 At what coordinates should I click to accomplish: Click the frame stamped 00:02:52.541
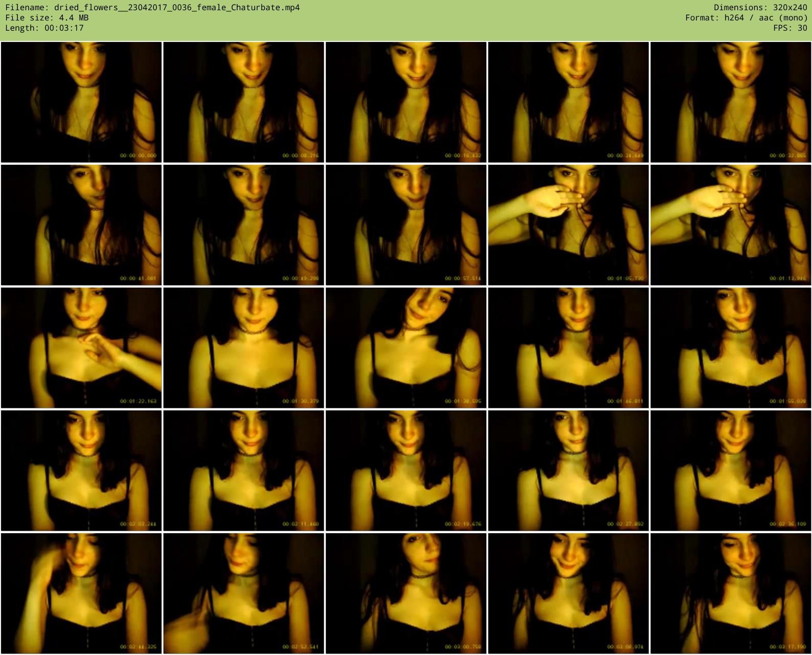(x=243, y=594)
